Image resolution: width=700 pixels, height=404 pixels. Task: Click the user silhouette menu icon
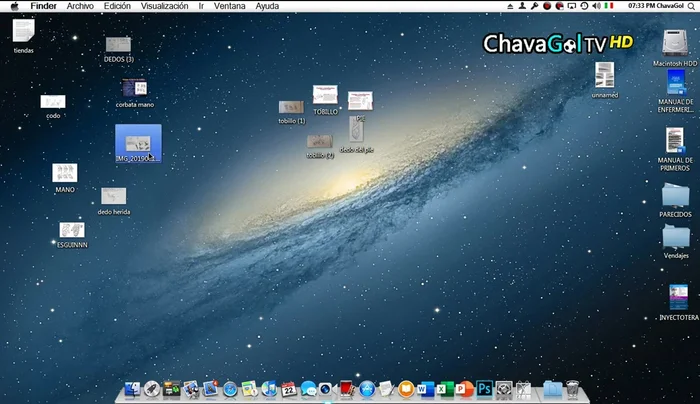click(x=522, y=6)
